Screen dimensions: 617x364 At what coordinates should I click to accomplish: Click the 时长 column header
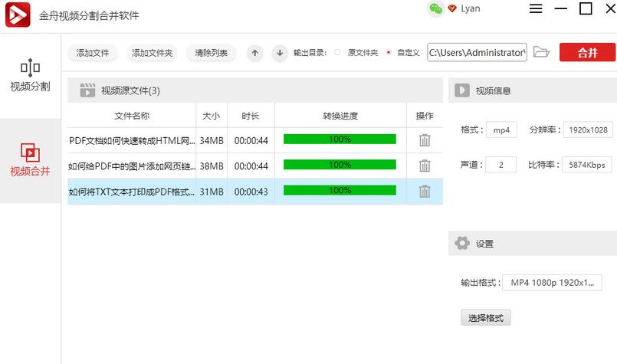(x=251, y=116)
